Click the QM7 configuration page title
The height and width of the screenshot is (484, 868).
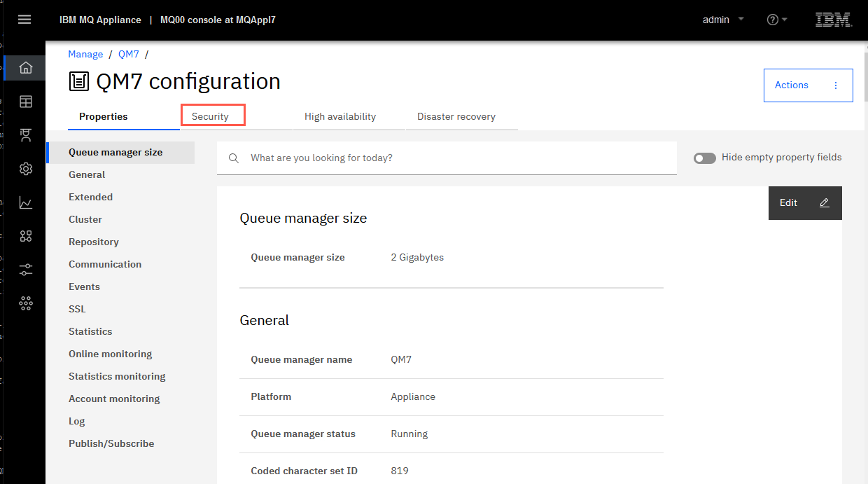pos(188,81)
